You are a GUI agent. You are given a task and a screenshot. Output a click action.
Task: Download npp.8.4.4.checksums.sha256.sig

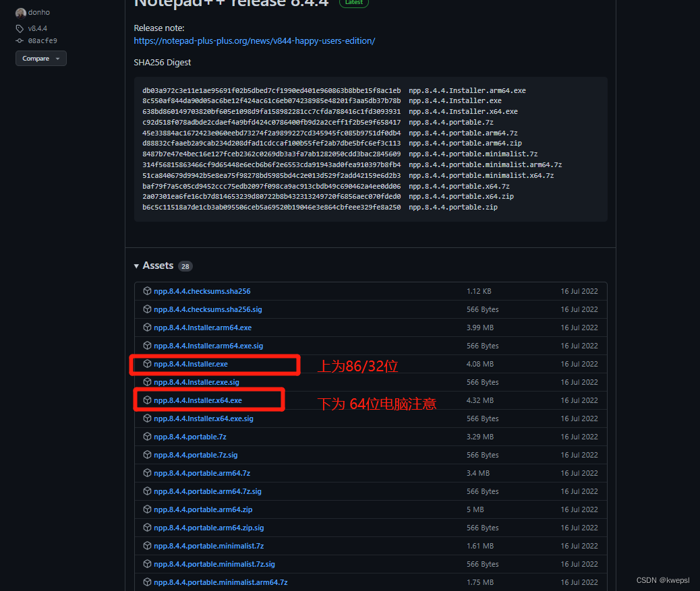coord(208,309)
